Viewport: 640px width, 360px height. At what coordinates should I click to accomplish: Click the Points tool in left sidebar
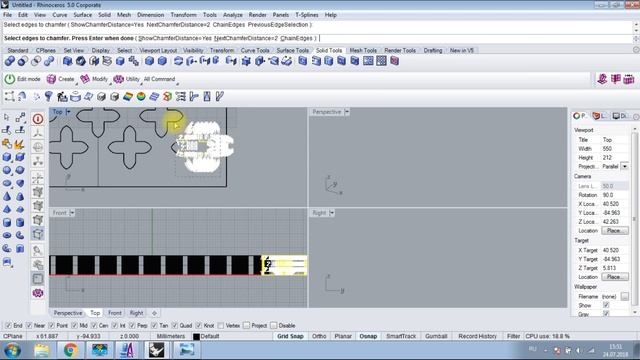tap(20, 118)
